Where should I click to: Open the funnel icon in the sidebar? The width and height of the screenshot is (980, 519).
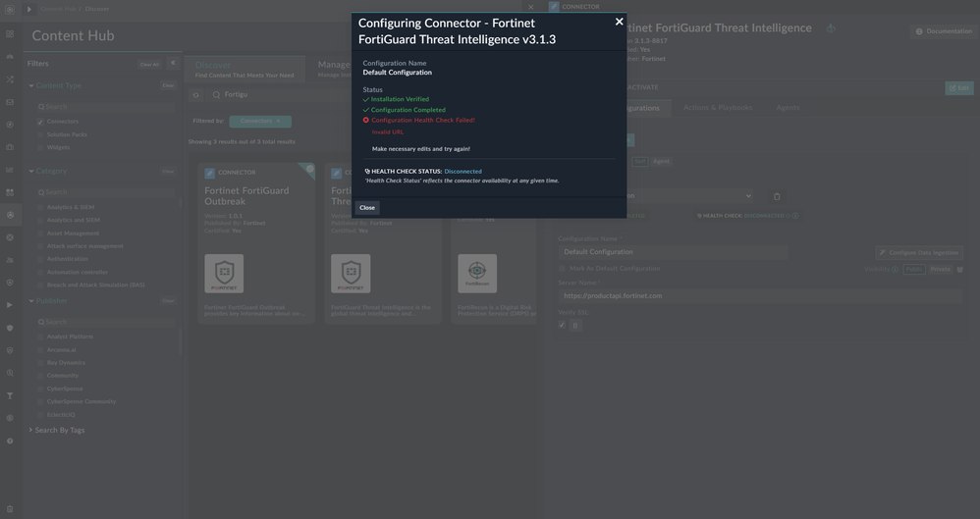coord(10,395)
